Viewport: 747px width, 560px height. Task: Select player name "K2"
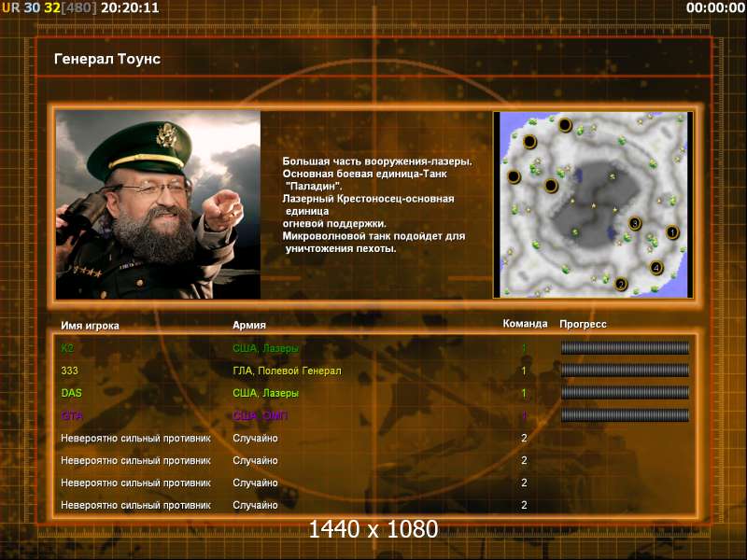tap(67, 348)
